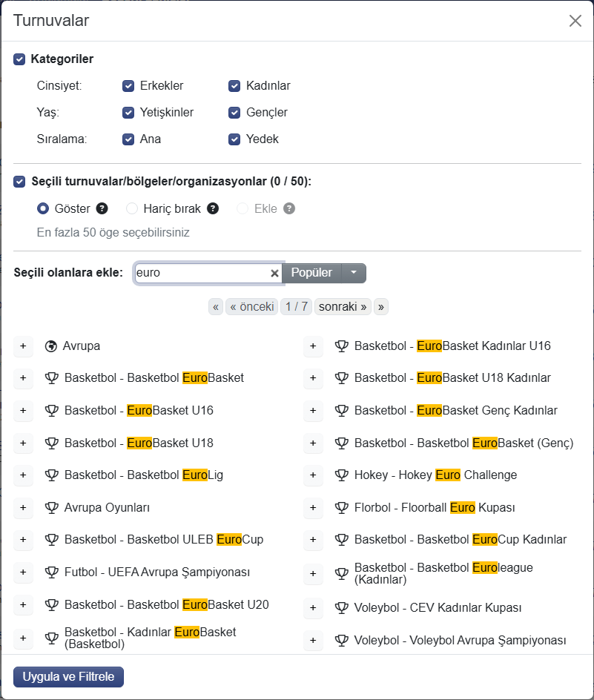This screenshot has width=594, height=700.
Task: Select the Hariç bırak radio option
Action: [x=132, y=208]
